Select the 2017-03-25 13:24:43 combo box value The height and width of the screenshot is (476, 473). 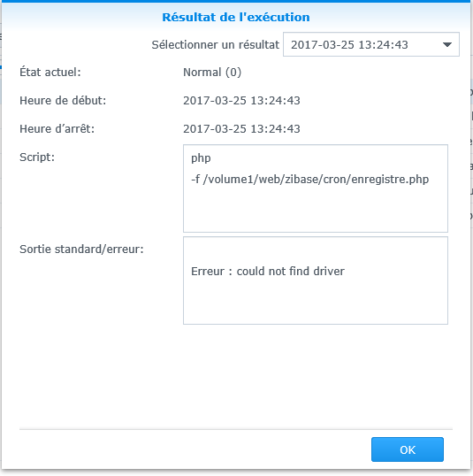(x=349, y=44)
